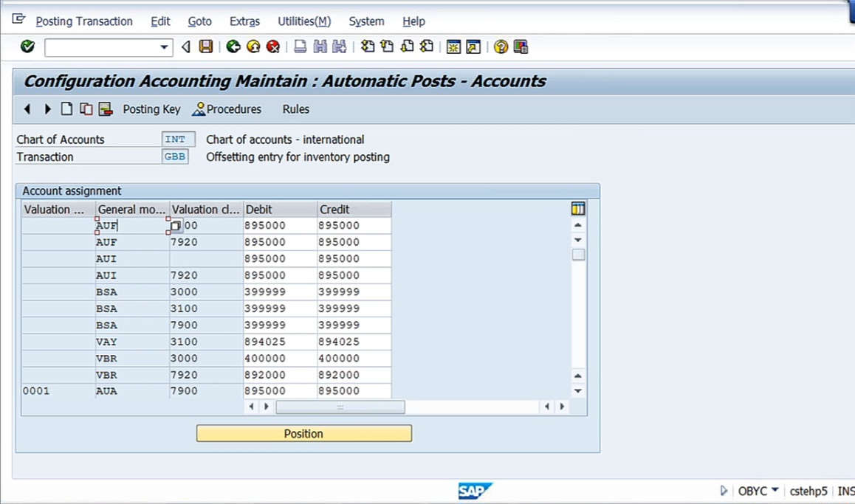Click the Chart of Accounts INT field
This screenshot has width=855, height=504.
coord(178,139)
